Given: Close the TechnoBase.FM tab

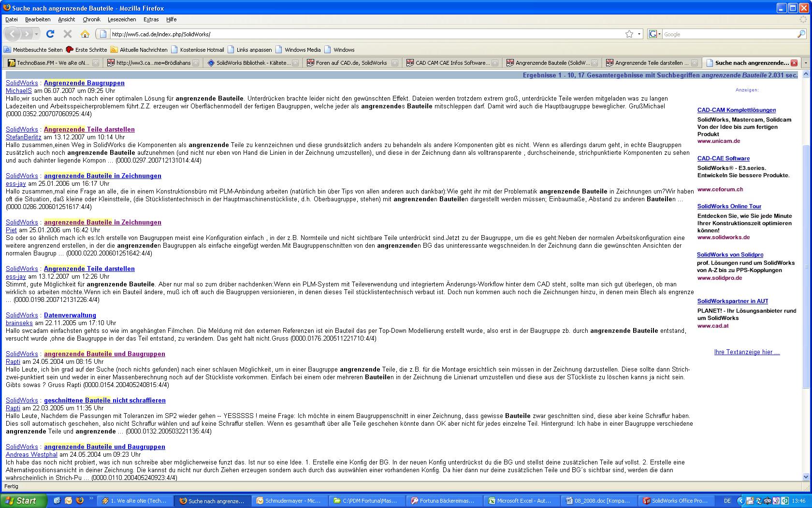Looking at the screenshot, I should (96, 63).
